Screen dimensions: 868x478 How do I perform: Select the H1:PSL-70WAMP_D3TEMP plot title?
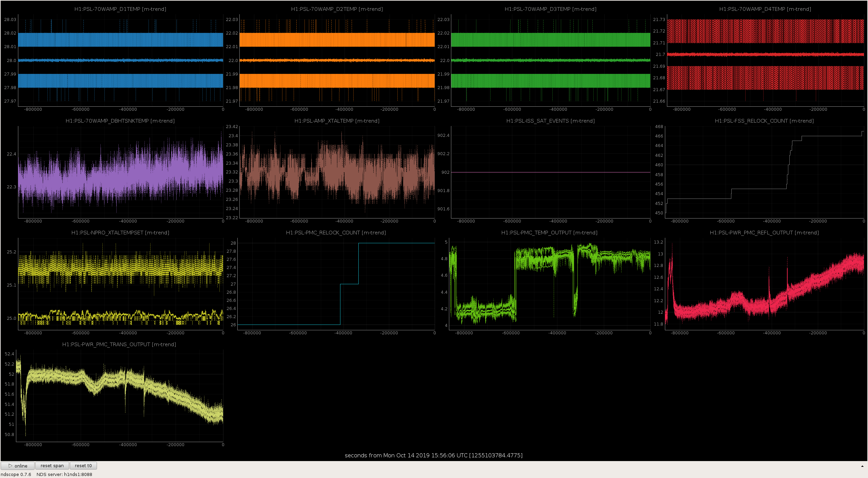(x=551, y=9)
